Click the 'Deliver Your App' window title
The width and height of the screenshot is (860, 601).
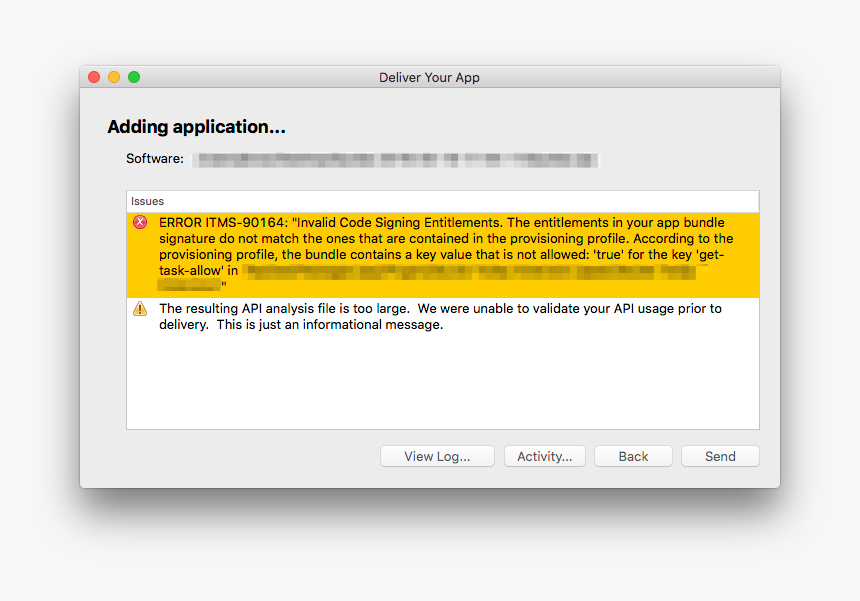pyautogui.click(x=429, y=77)
